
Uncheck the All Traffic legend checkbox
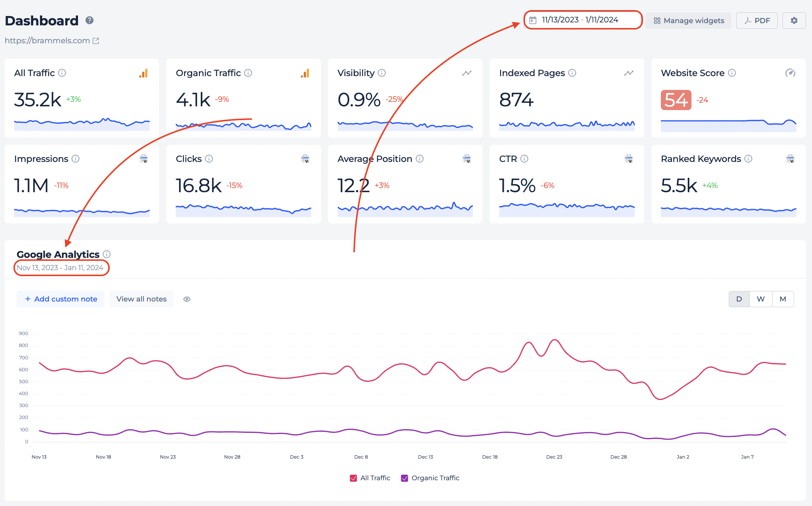pos(353,478)
